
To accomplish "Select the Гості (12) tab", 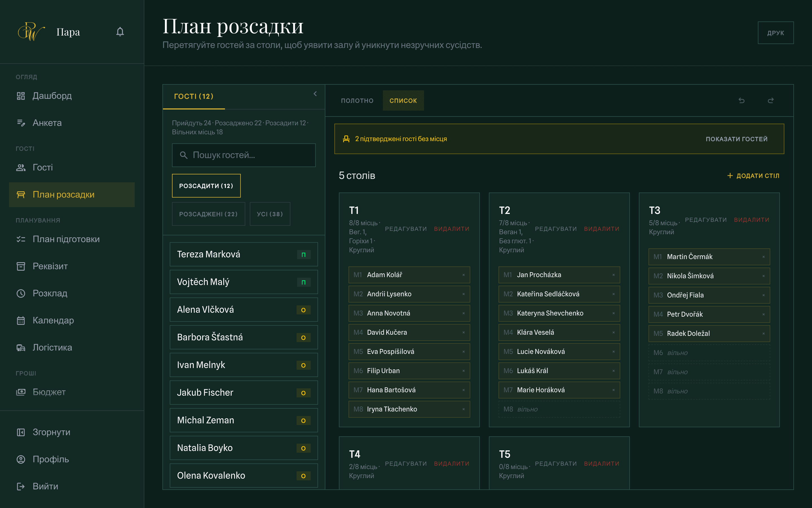I will click(194, 97).
